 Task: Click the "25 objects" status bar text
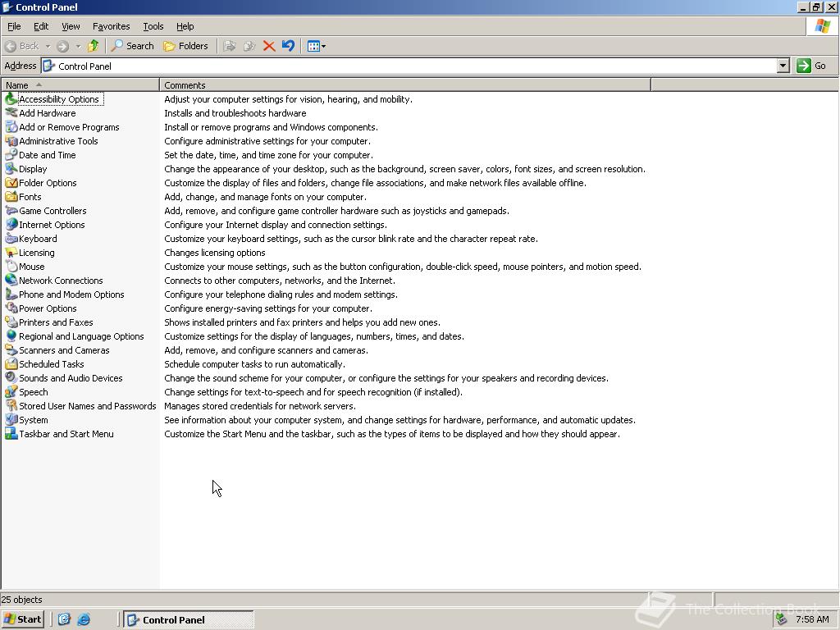coord(21,600)
